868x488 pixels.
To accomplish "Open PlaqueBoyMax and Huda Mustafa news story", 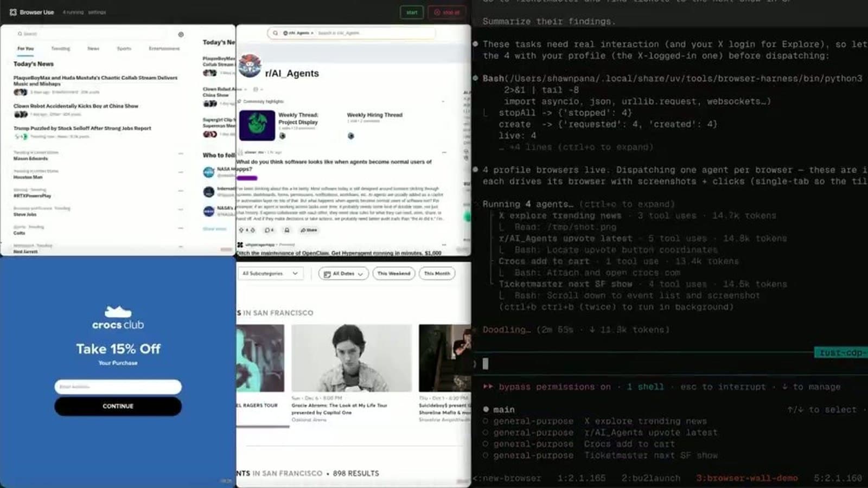I will point(95,81).
